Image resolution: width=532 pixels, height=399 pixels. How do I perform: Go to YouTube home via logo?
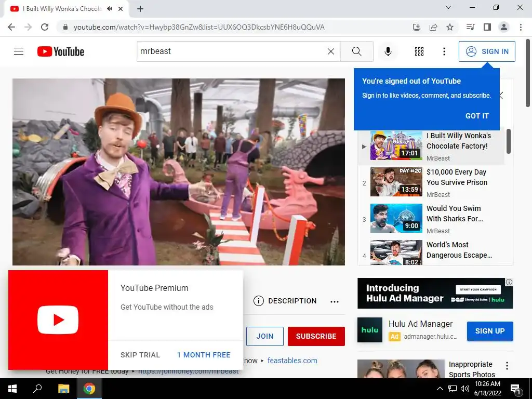click(x=61, y=51)
